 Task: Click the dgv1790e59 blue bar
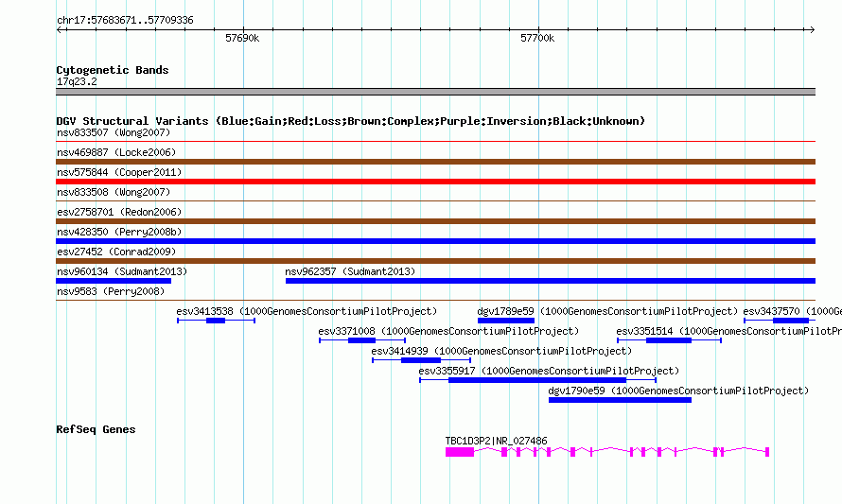[620, 400]
